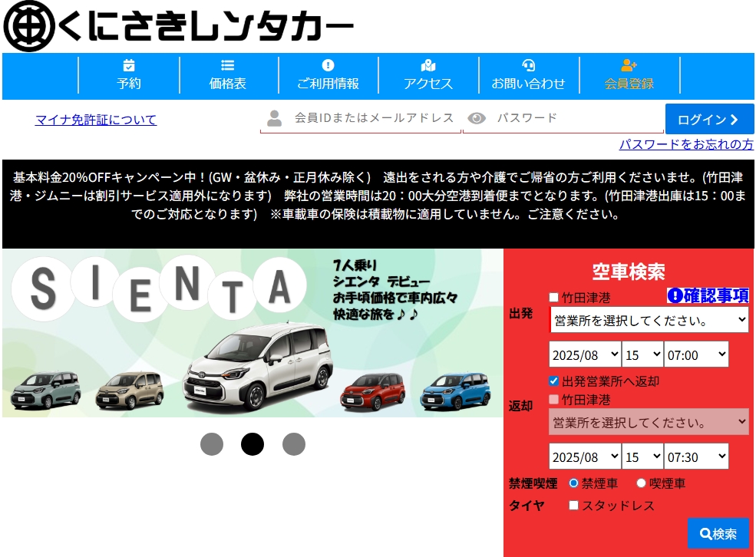
Task: Check the 竹田津港 box under 出発
Action: [x=554, y=297]
